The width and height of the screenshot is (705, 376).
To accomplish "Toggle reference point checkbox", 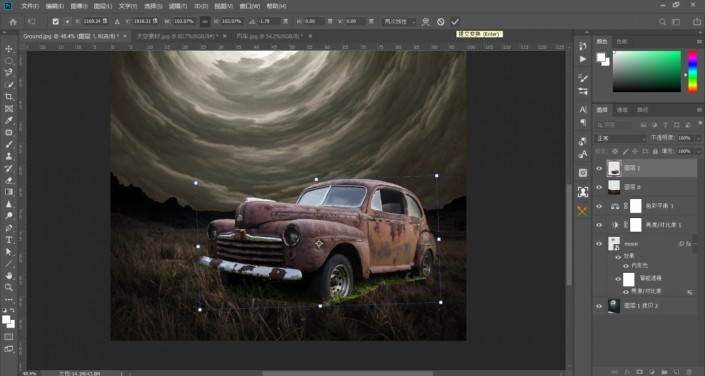I will 56,22.
